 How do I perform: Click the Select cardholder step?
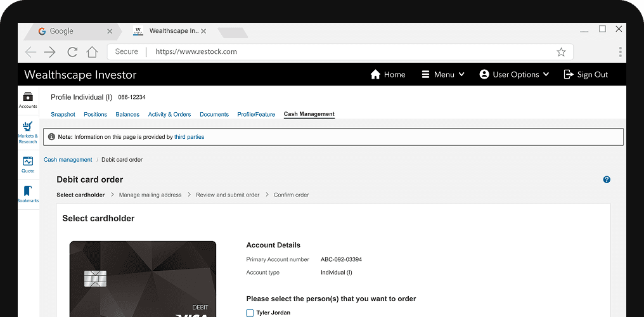[80, 195]
